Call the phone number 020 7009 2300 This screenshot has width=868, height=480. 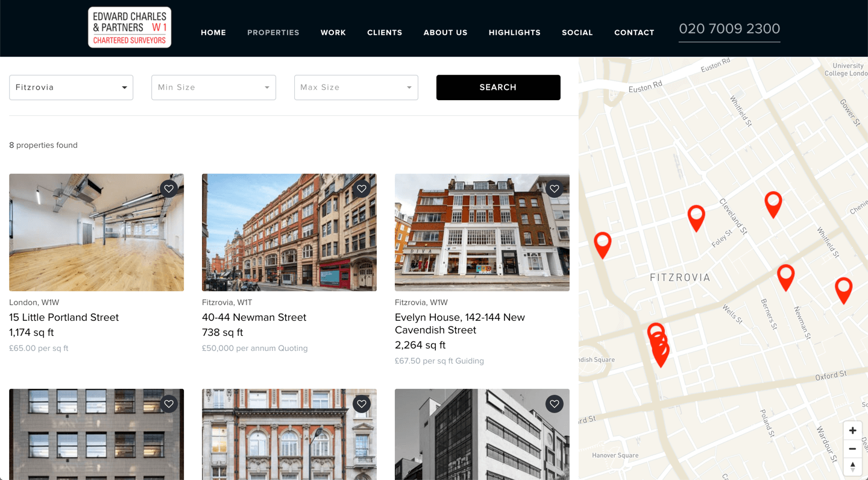click(729, 29)
